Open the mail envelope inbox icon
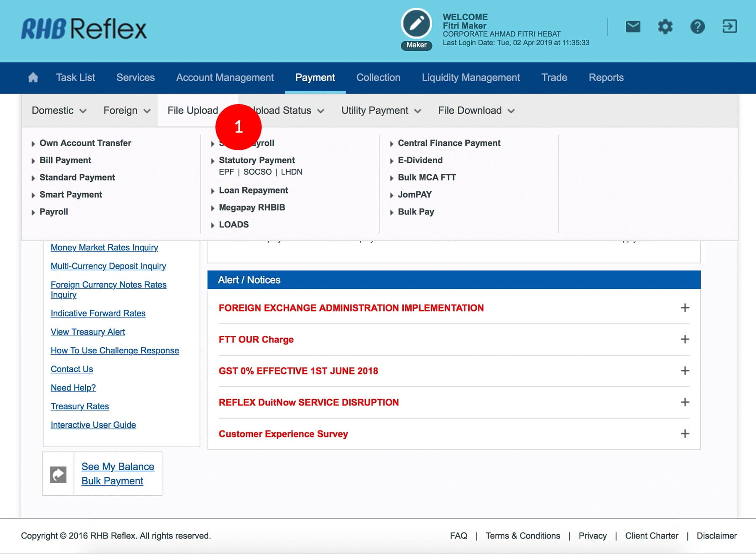 [x=633, y=27]
